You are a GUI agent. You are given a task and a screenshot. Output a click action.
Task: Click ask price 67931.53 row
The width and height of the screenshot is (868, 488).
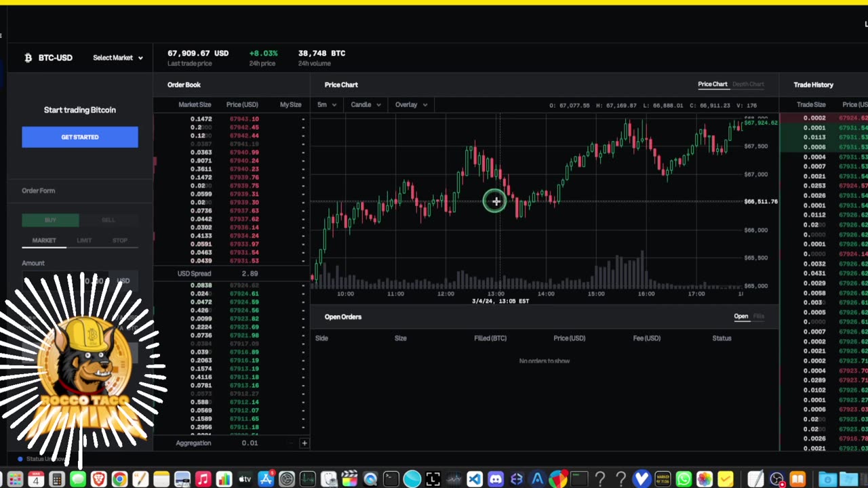(x=231, y=261)
